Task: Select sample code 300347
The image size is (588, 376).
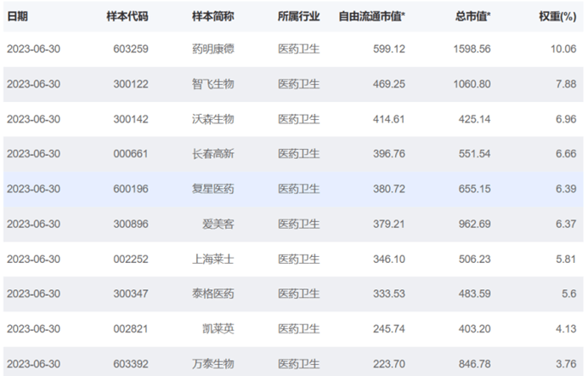Action: tap(131, 293)
